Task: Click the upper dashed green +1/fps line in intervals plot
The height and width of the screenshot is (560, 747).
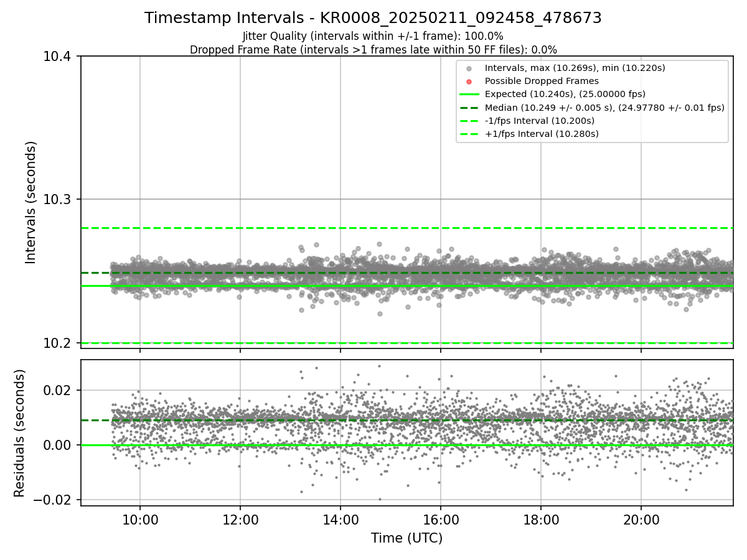Action: [x=406, y=228]
